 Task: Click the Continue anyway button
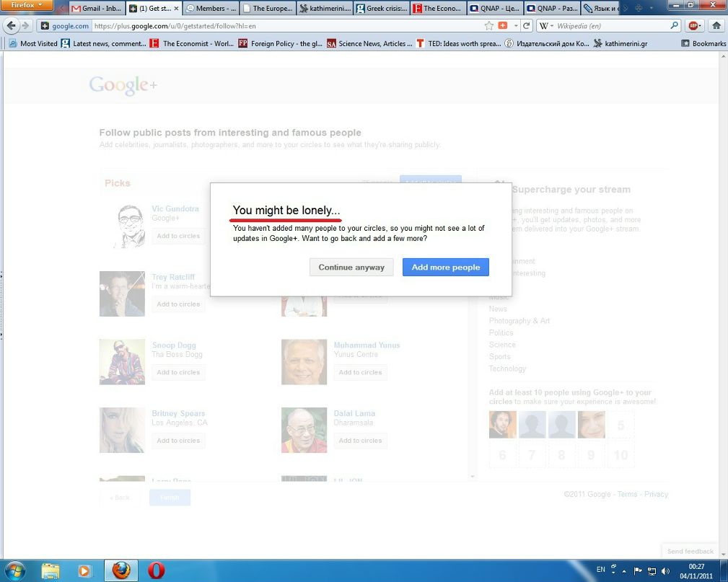click(x=351, y=268)
